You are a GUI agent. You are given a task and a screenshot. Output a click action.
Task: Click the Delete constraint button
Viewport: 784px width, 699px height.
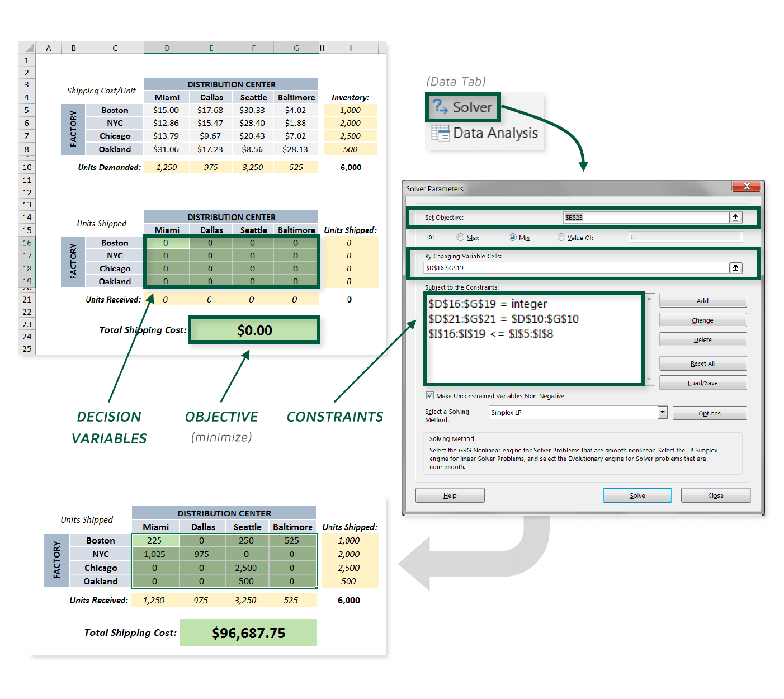click(703, 339)
